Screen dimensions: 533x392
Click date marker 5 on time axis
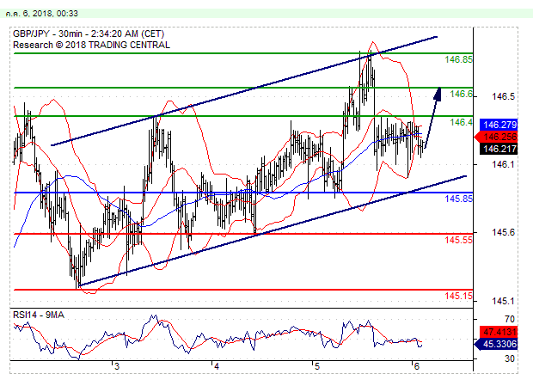click(316, 366)
